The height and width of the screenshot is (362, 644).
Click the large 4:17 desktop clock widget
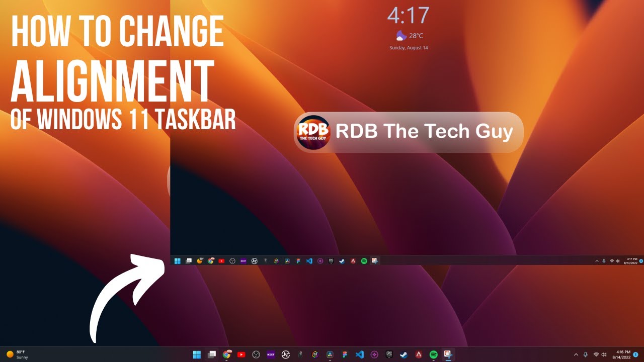(408, 16)
